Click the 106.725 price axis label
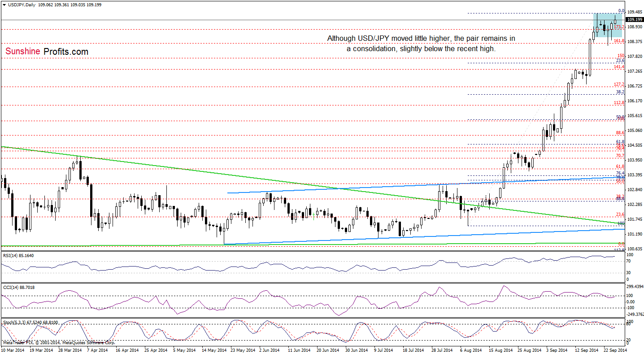 tap(635, 86)
